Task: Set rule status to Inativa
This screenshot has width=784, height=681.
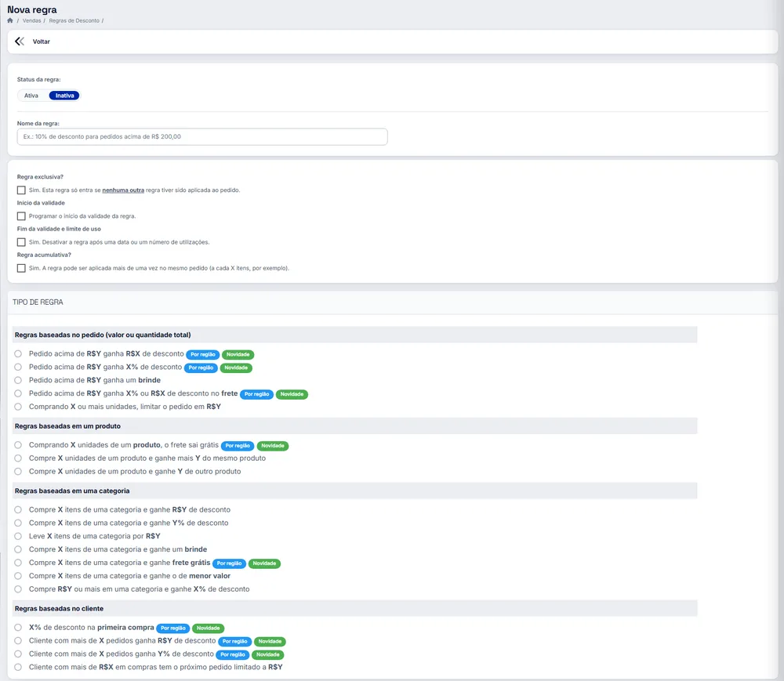Action: pyautogui.click(x=64, y=96)
